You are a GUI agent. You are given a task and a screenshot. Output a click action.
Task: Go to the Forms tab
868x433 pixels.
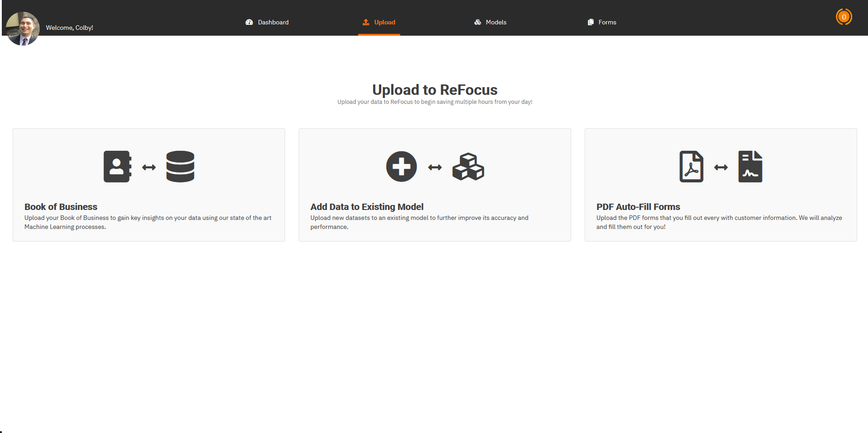607,22
